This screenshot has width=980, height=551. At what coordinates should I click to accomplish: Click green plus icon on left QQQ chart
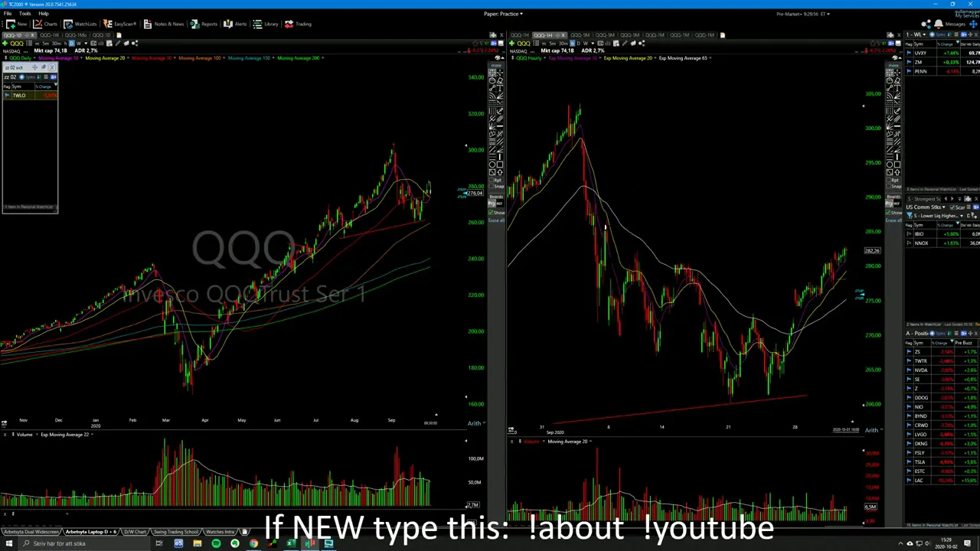pyautogui.click(x=6, y=43)
